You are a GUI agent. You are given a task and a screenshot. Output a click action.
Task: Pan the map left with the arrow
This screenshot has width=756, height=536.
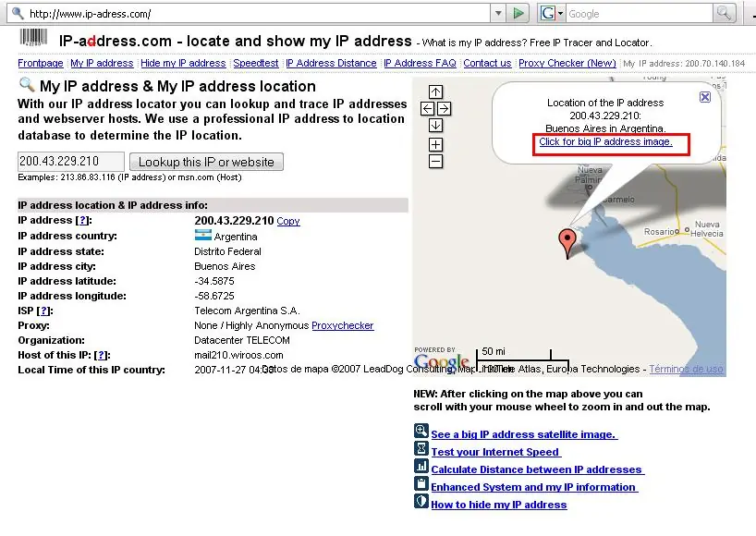pyautogui.click(x=427, y=108)
